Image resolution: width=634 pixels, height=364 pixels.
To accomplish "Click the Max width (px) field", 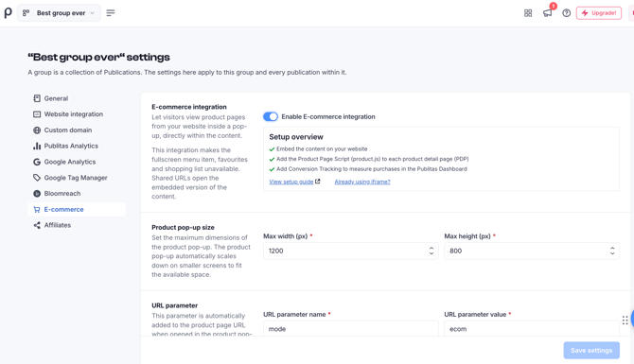I will 350,251.
